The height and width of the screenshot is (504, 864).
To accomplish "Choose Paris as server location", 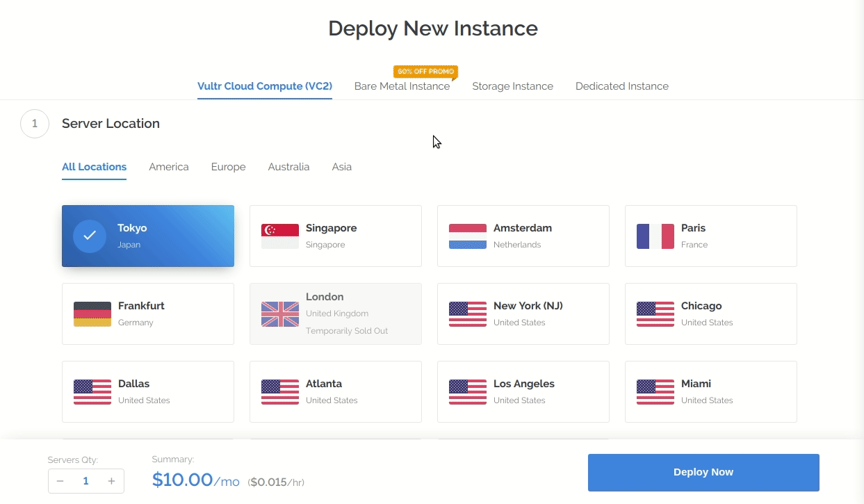I will (x=711, y=236).
